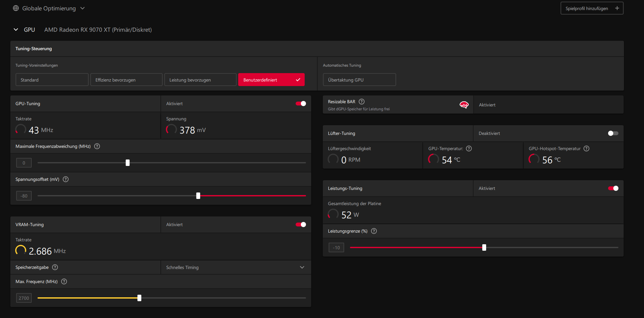Click the 52 W board power reading
Viewport: 644px width, 318px height.
[350, 215]
